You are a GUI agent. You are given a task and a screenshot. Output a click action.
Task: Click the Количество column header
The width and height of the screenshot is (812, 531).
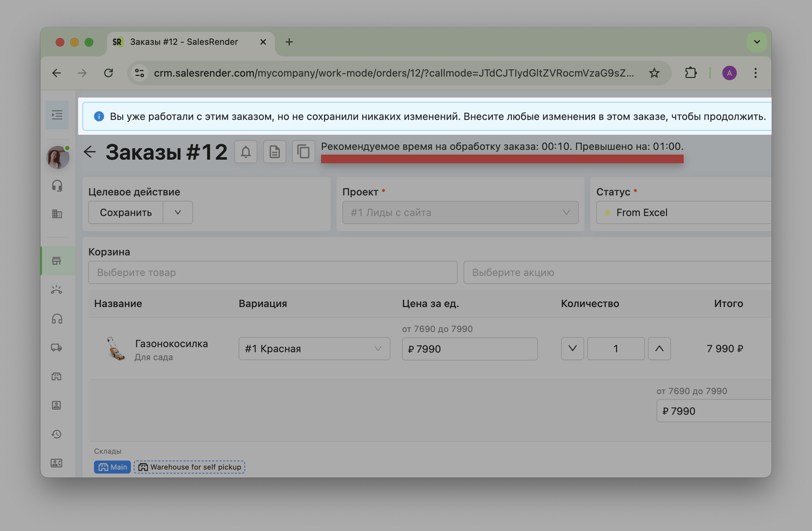590,303
